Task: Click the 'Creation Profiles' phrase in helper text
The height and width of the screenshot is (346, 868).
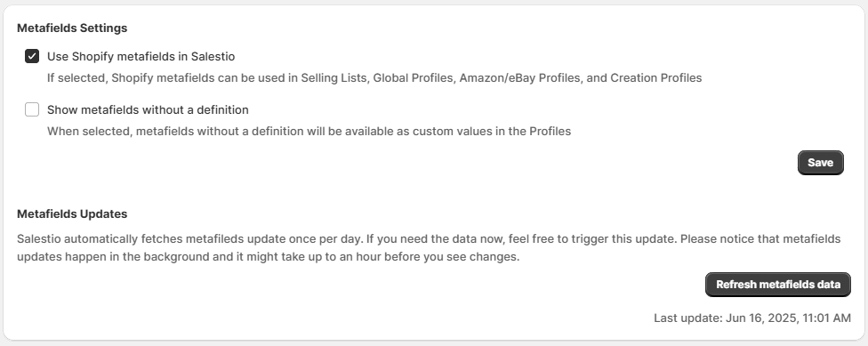Action: [656, 78]
